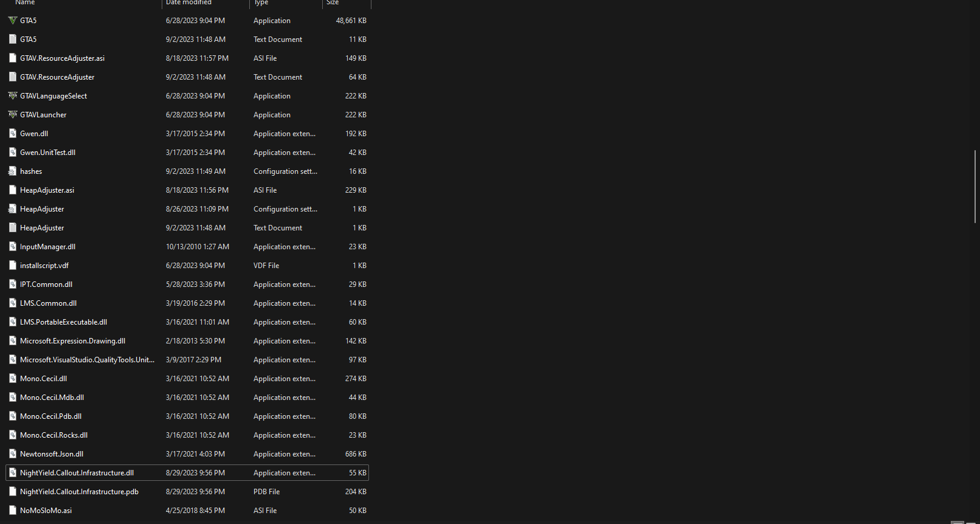Select the 8/26/2023 11:09 PM date cell
980x524 pixels.
[x=198, y=209]
